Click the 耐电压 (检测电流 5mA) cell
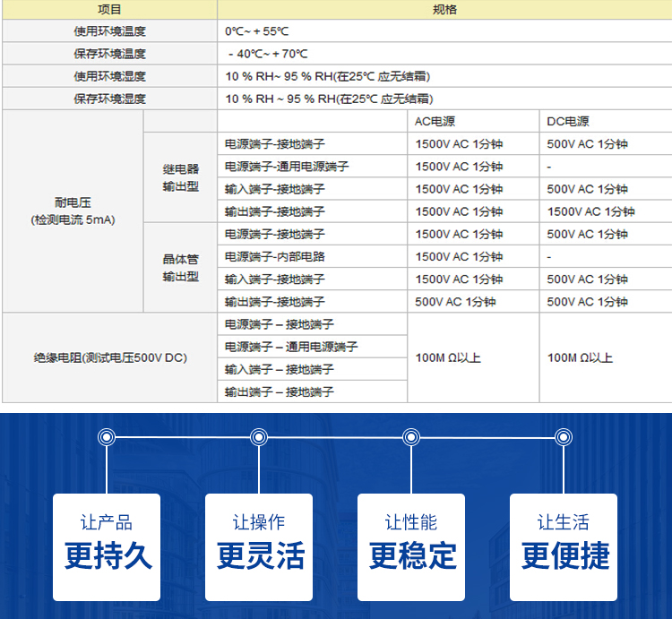The image size is (672, 619). 73,211
